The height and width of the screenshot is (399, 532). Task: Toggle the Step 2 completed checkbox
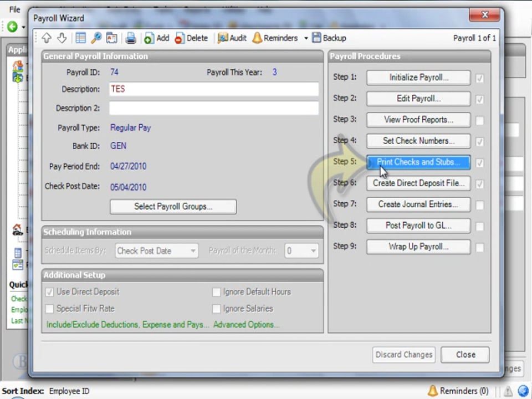coord(480,99)
